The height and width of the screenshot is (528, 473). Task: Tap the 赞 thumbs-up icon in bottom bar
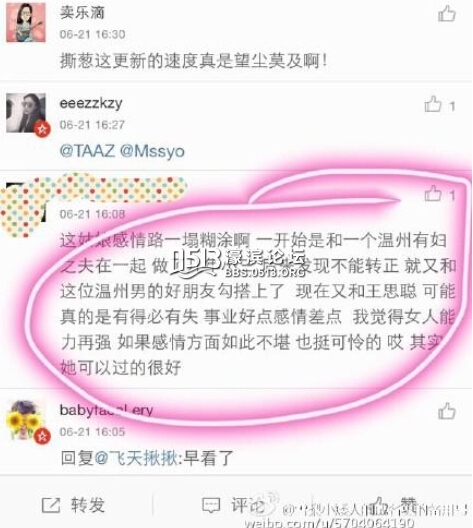(x=379, y=505)
